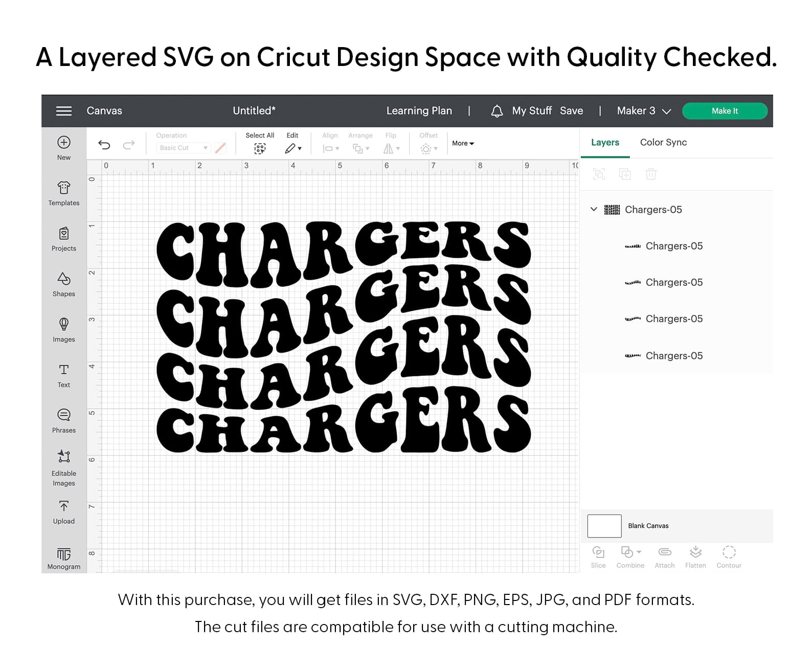Open the Maker 3 machine dropdown
Image resolution: width=812 pixels, height=669 pixels.
pyautogui.click(x=644, y=111)
